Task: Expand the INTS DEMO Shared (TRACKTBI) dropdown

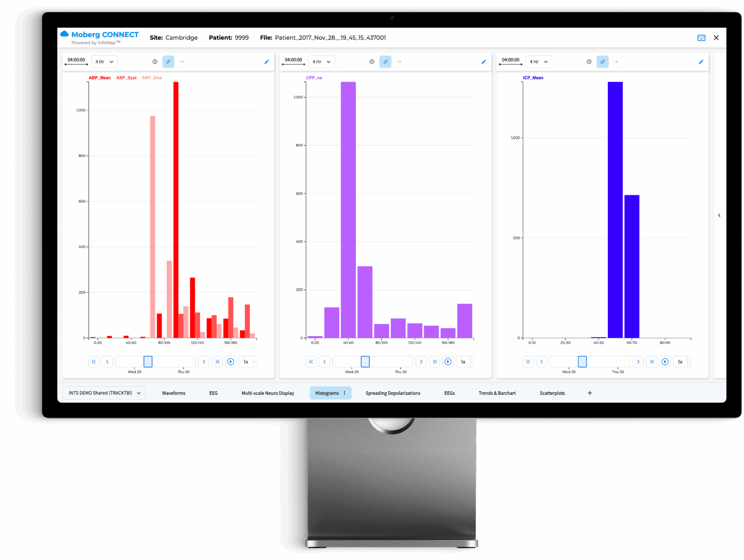Action: (x=104, y=393)
